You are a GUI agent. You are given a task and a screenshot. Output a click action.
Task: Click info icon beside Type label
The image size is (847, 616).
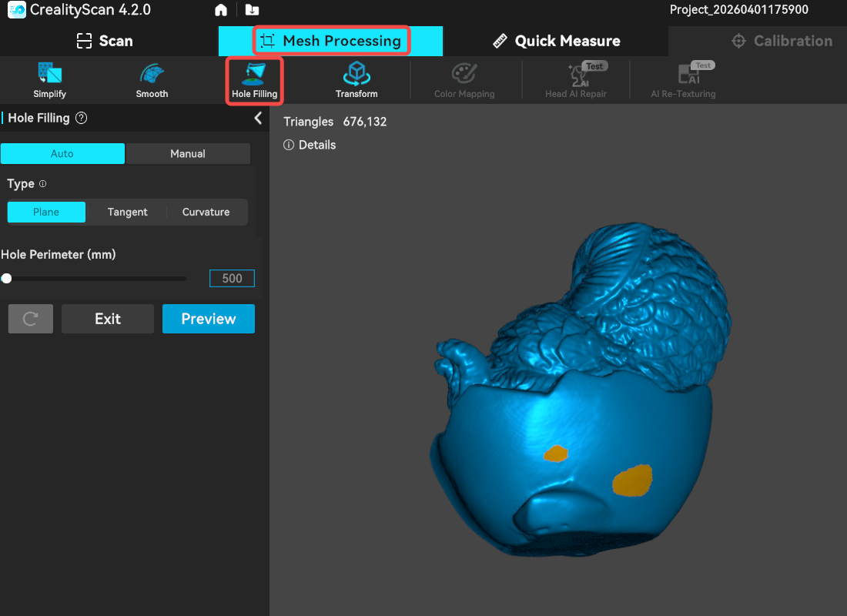point(43,184)
